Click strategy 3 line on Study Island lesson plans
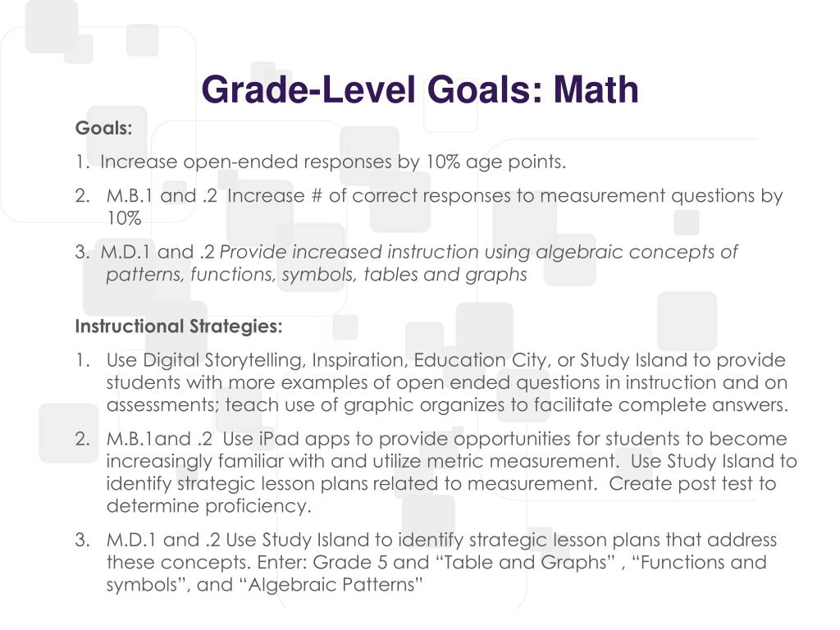840x630 pixels. tap(426, 540)
